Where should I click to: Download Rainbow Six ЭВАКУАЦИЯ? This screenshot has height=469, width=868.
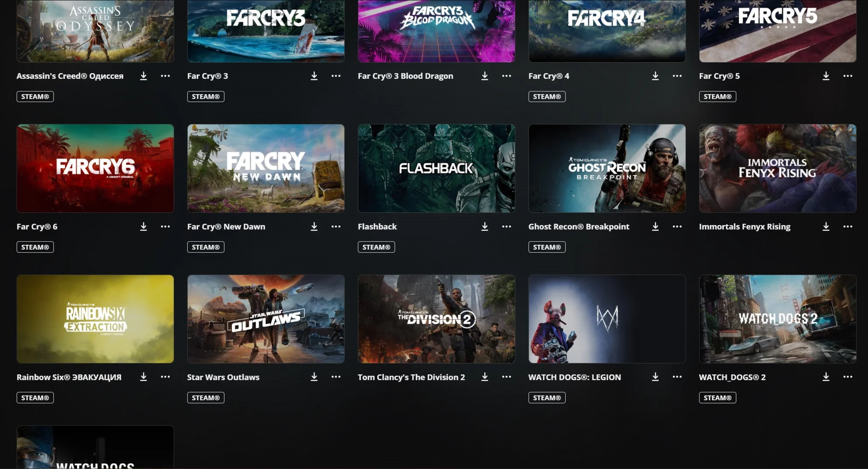point(143,377)
